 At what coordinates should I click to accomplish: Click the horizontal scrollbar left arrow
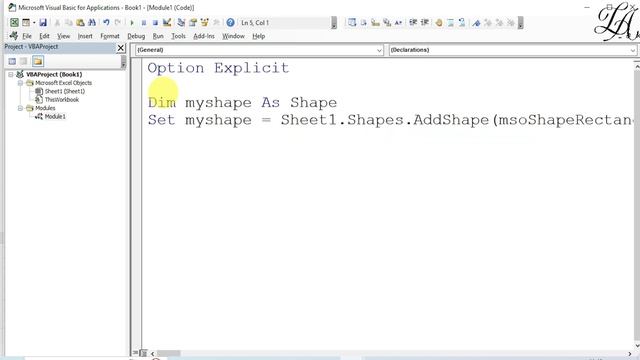(x=153, y=353)
